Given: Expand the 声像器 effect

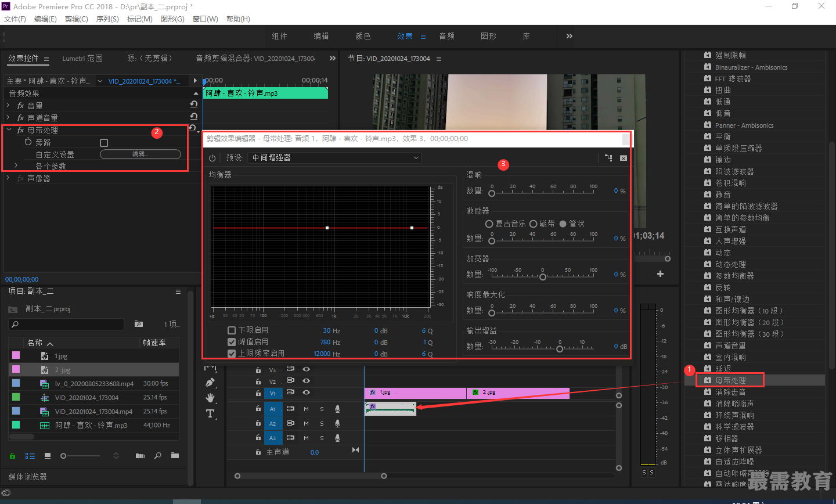Looking at the screenshot, I should 8,178.
